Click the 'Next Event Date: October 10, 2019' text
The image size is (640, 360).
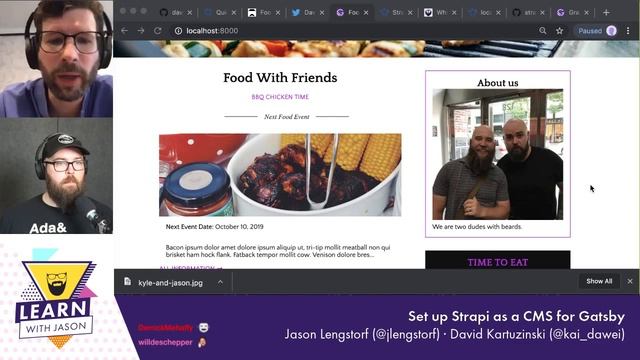coord(214,227)
